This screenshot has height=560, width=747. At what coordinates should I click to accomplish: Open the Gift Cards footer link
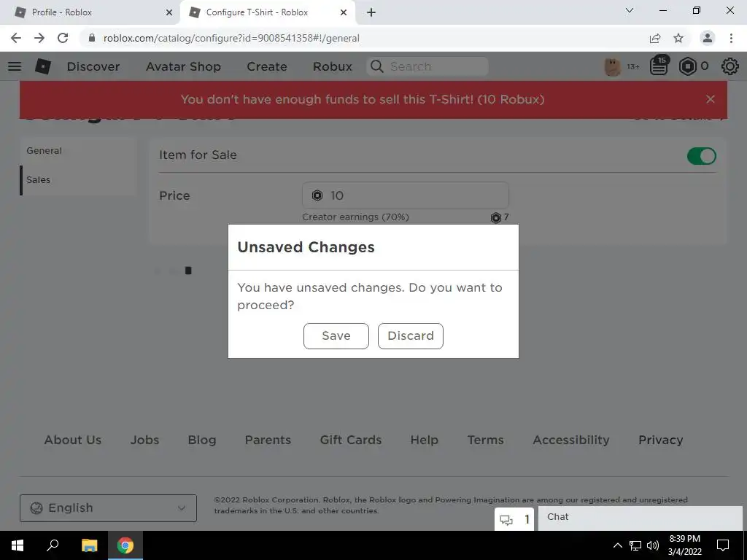point(351,440)
